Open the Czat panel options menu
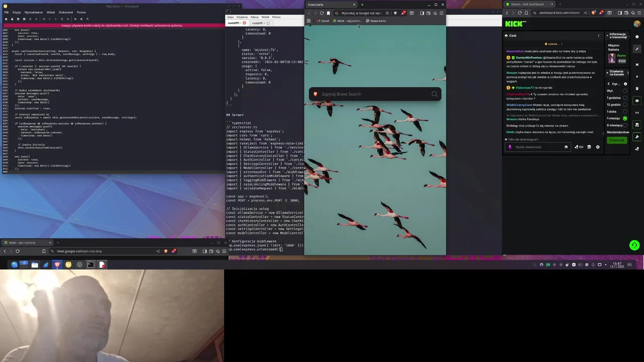 click(599, 36)
